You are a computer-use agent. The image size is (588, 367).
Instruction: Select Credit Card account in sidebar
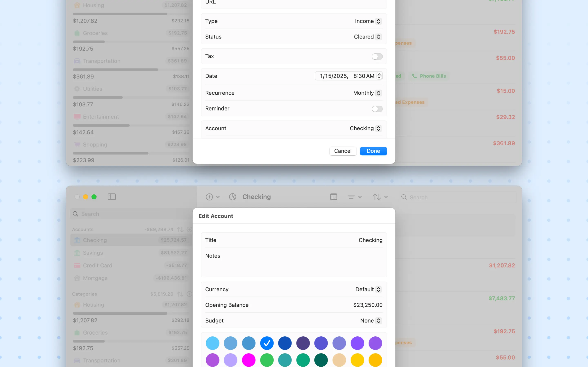pos(97,265)
